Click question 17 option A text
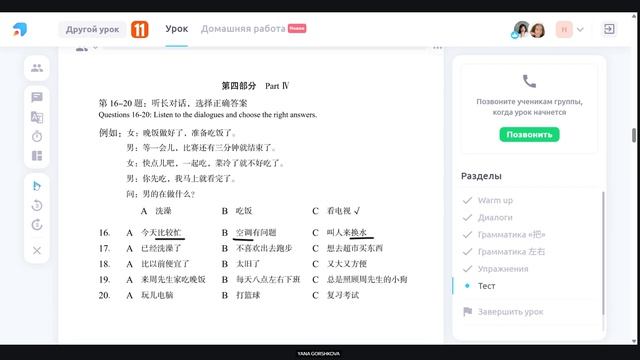This screenshot has height=360, width=640. coord(161,248)
